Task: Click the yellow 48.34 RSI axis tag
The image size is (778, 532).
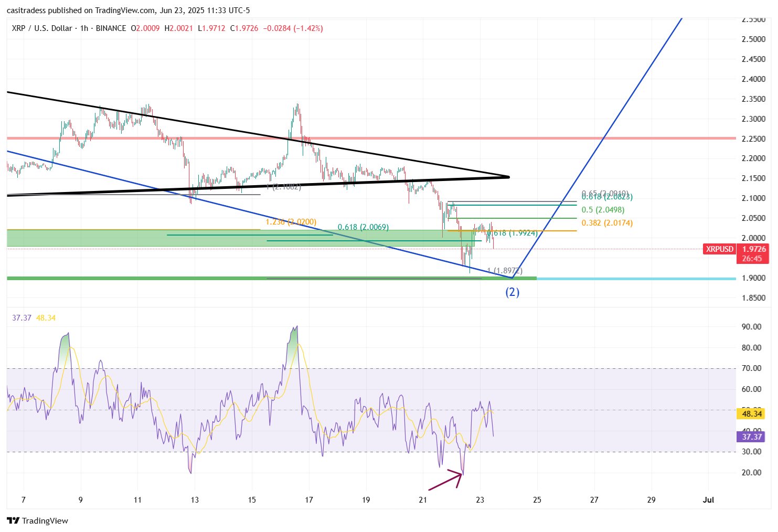Action: 752,414
